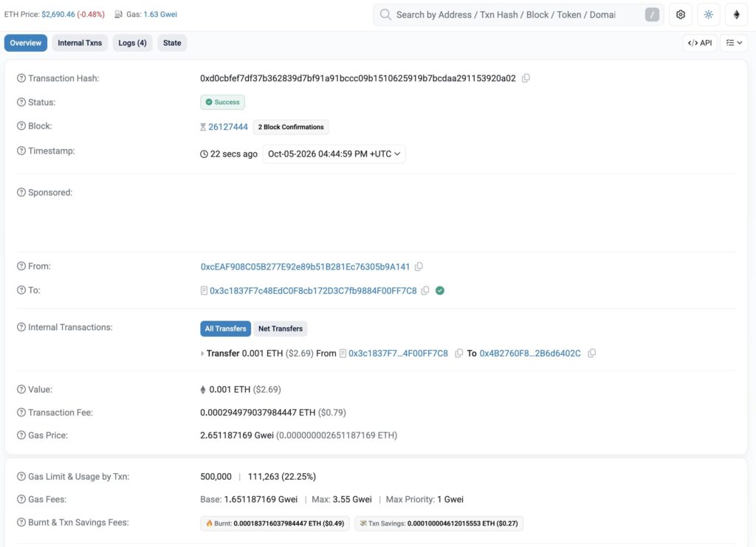This screenshot has height=547, width=756.
Task: Click the Max 3.55 Gwei value
Action: click(x=352, y=499)
